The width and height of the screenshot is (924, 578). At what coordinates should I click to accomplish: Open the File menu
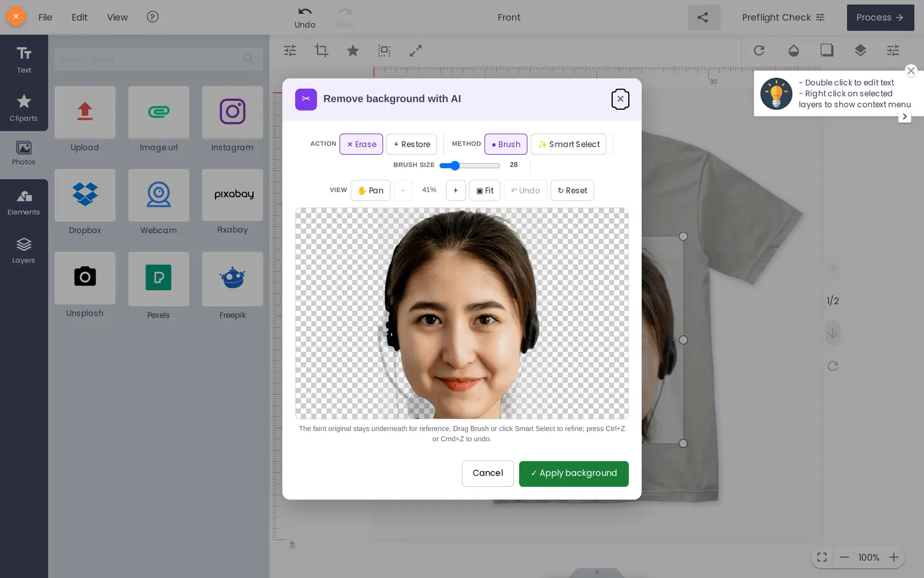pyautogui.click(x=45, y=17)
